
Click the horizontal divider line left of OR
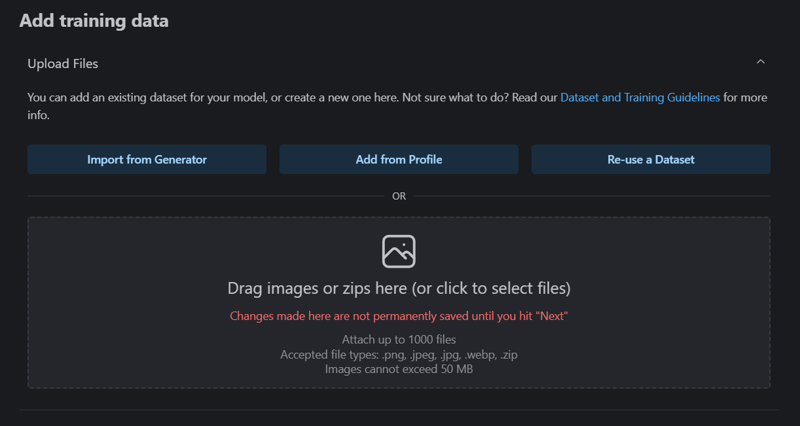click(x=206, y=196)
